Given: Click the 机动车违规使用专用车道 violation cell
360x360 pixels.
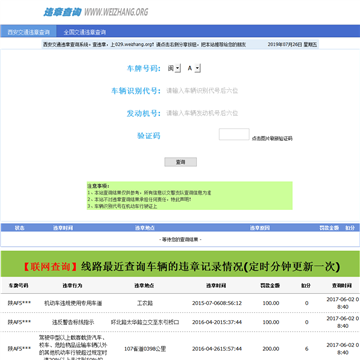Looking at the screenshot, I should point(73,303).
